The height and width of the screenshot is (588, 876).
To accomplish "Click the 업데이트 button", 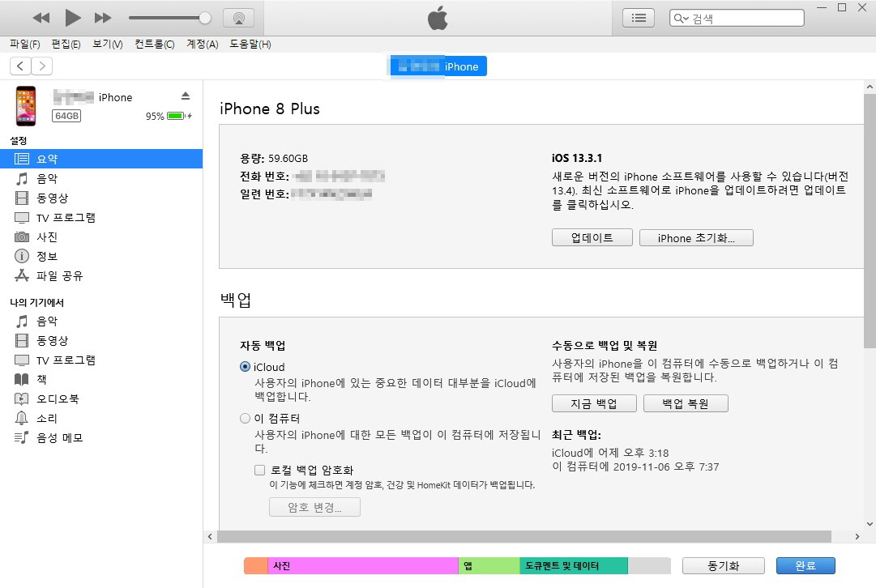I will (x=592, y=237).
